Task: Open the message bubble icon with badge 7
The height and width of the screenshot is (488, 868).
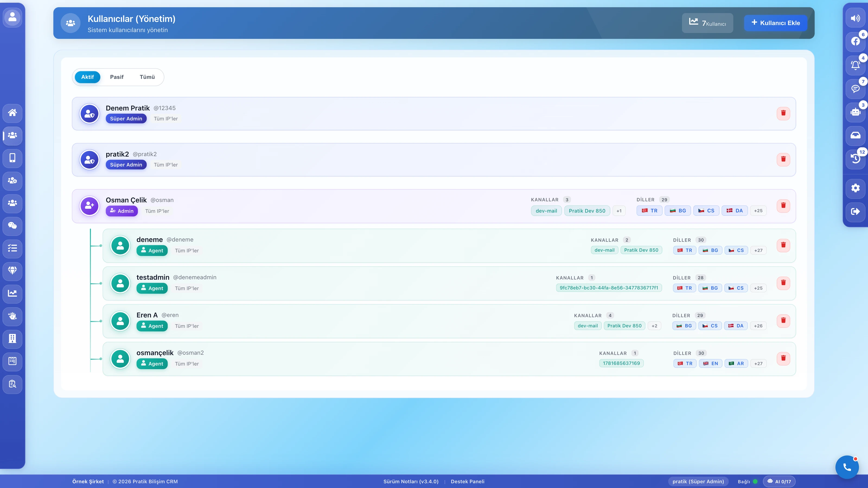Action: pos(855,89)
